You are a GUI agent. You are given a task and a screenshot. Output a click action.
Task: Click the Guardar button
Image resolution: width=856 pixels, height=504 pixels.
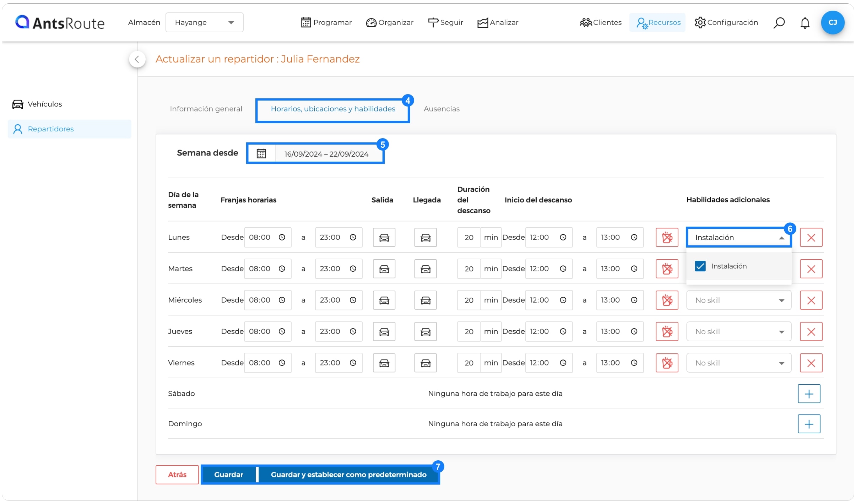(x=229, y=475)
